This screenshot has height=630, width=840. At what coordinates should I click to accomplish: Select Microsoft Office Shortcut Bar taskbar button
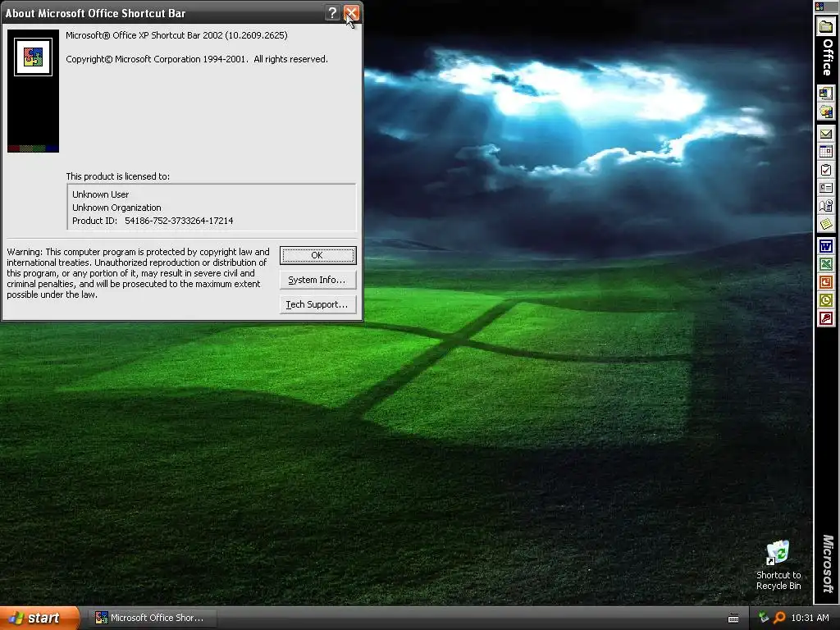pyautogui.click(x=152, y=619)
